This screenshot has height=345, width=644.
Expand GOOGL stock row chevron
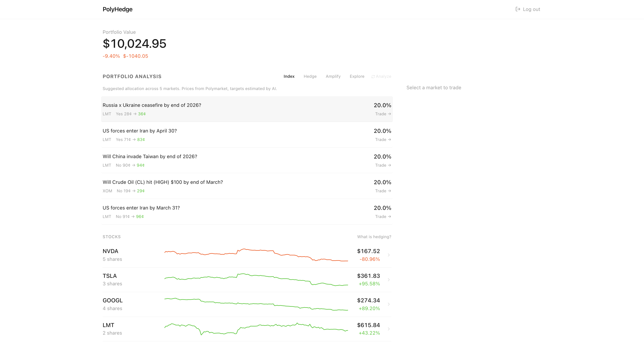click(389, 304)
